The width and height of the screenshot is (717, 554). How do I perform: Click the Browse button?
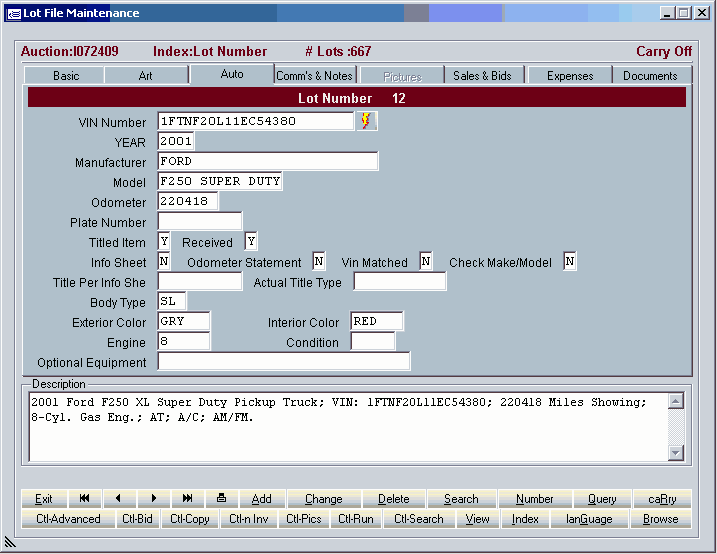point(661,519)
